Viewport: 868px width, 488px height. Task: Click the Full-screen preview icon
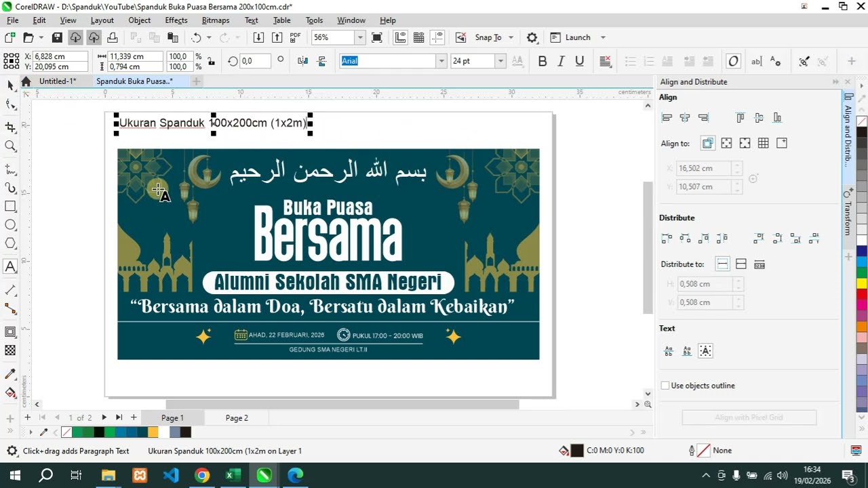coord(377,37)
